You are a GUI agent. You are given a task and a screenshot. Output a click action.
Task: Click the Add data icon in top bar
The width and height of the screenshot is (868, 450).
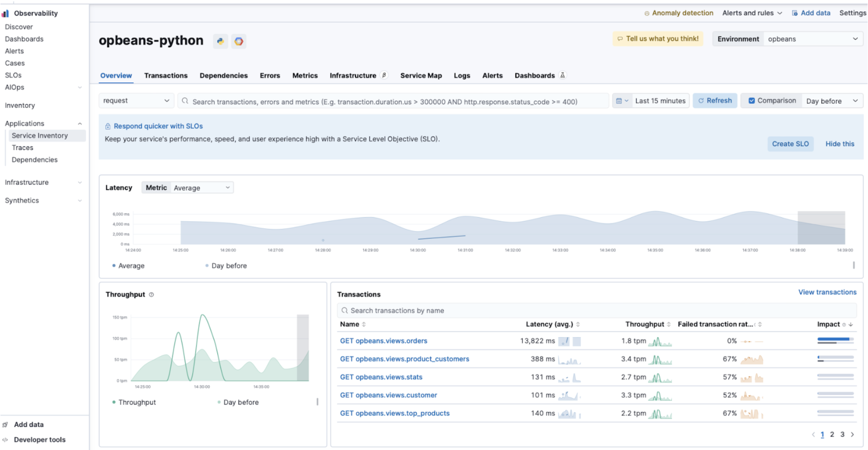click(x=794, y=13)
